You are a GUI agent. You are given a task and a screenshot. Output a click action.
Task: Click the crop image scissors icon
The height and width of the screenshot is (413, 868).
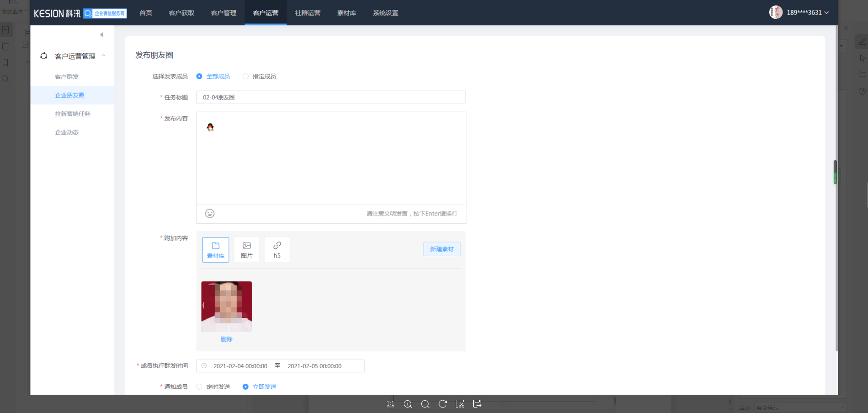460,404
